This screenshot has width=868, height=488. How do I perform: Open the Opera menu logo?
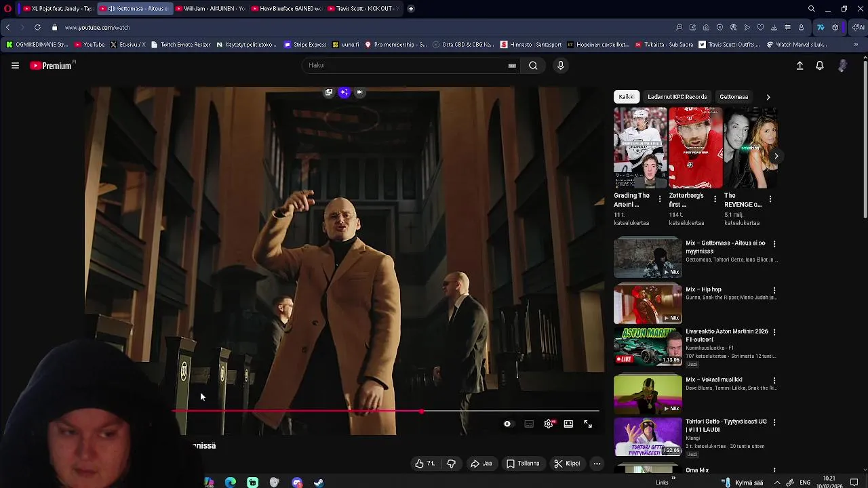pyautogui.click(x=7, y=9)
